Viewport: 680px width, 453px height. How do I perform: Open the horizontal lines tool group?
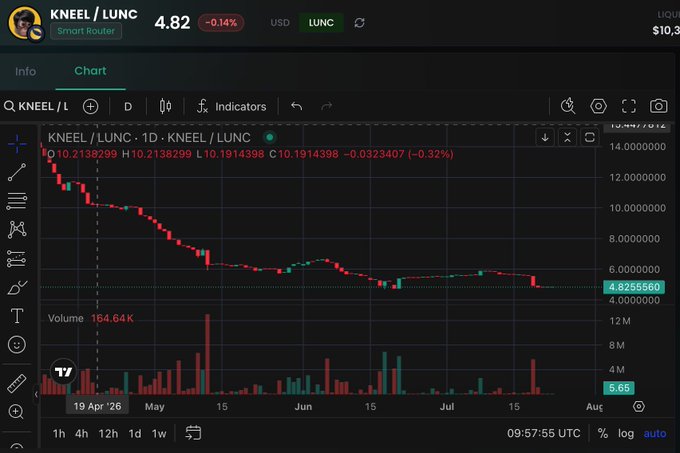[17, 201]
